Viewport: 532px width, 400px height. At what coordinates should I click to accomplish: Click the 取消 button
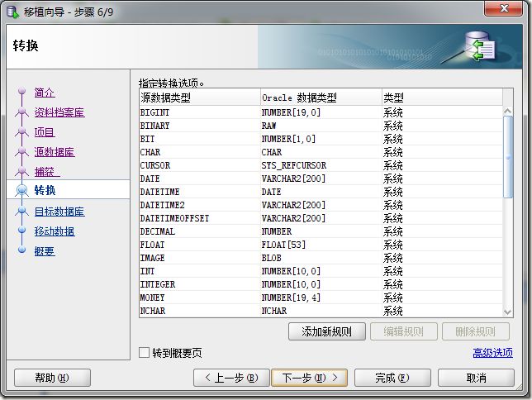[476, 378]
